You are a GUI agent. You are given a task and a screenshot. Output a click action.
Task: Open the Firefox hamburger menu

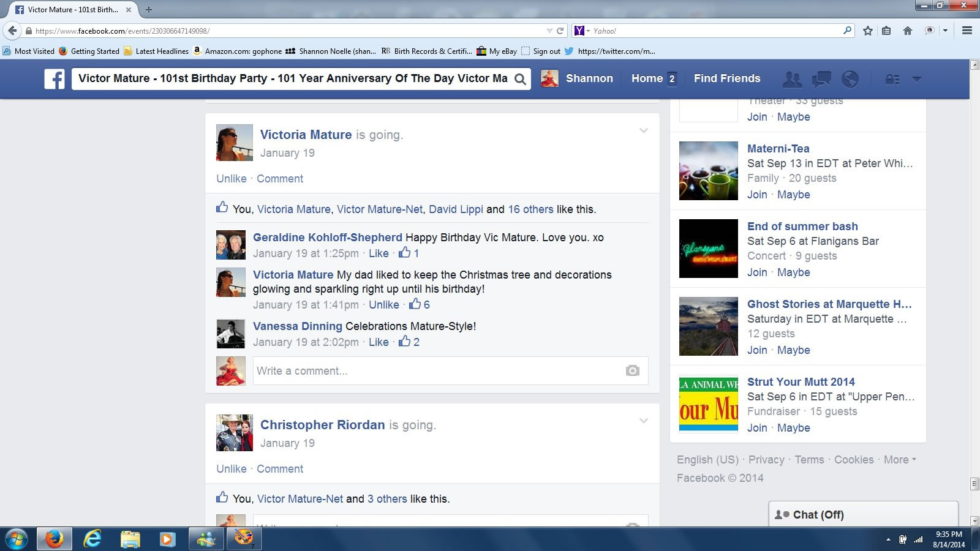point(967,31)
